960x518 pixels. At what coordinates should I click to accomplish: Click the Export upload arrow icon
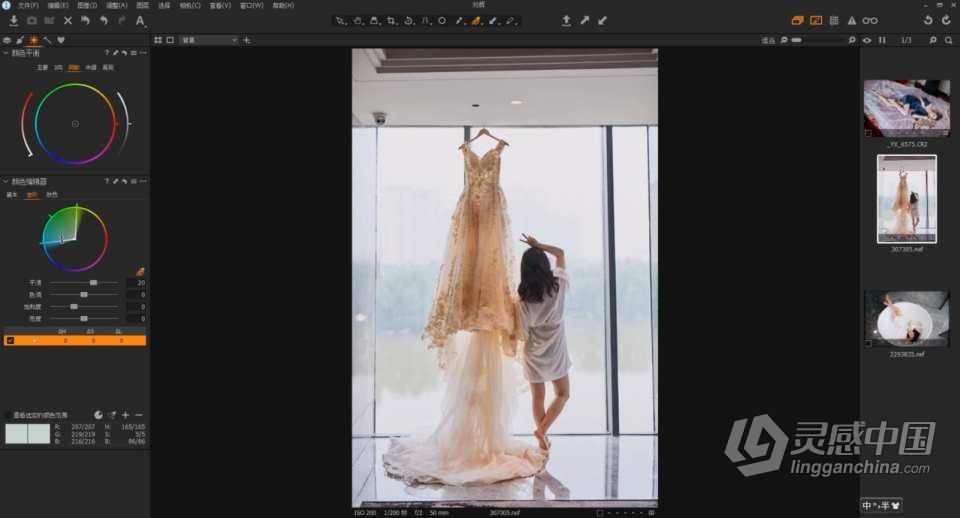(566, 21)
